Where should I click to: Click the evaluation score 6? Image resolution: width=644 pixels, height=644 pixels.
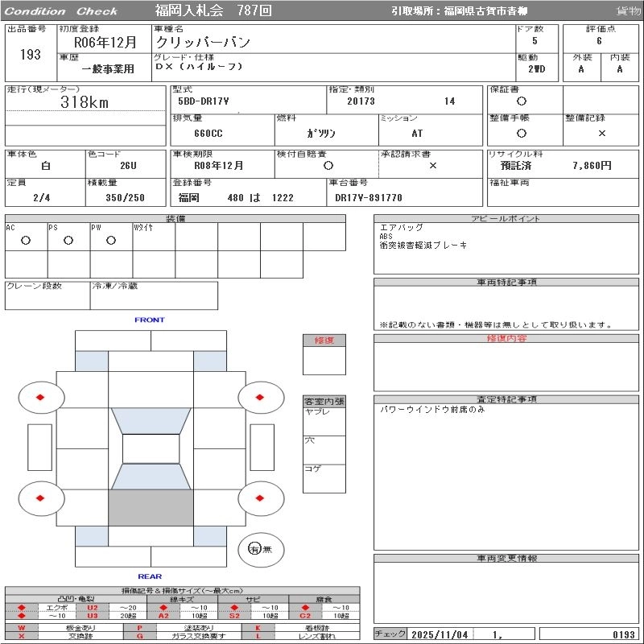[x=599, y=41]
